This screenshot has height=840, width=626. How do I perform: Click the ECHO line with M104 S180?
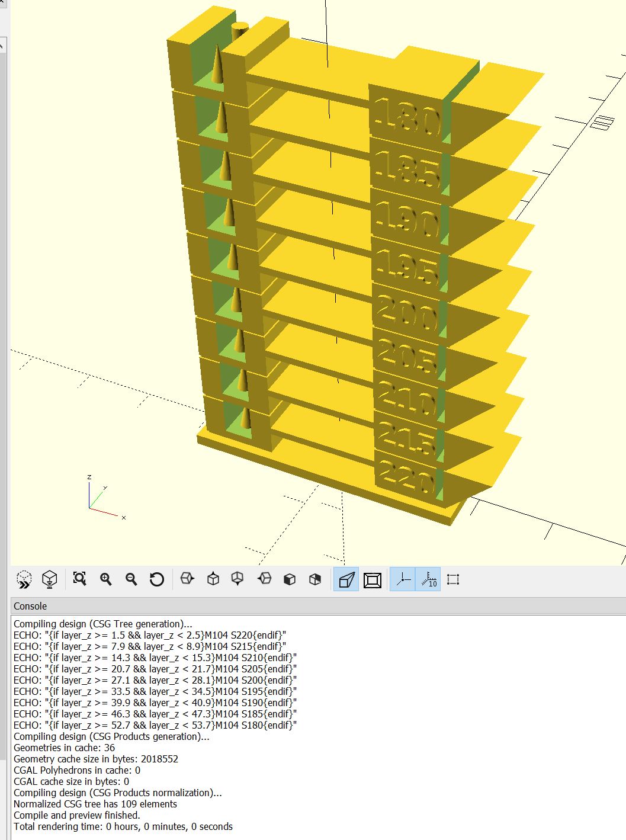(155, 725)
